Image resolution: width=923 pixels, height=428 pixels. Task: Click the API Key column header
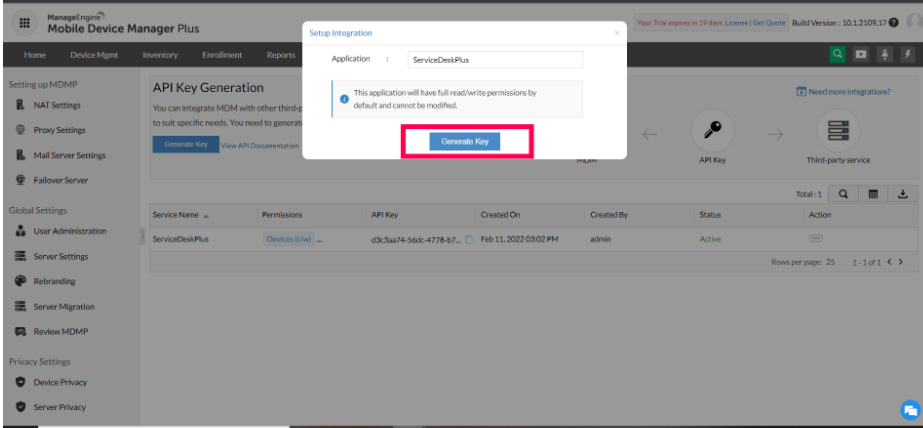click(x=385, y=215)
